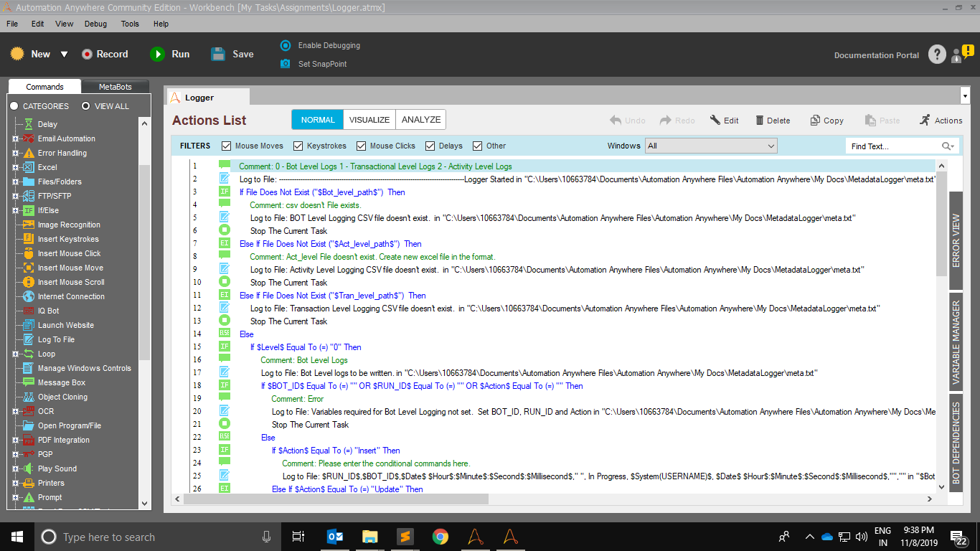980x551 pixels.
Task: Open Google Chrome from the taskbar
Action: coord(440,537)
